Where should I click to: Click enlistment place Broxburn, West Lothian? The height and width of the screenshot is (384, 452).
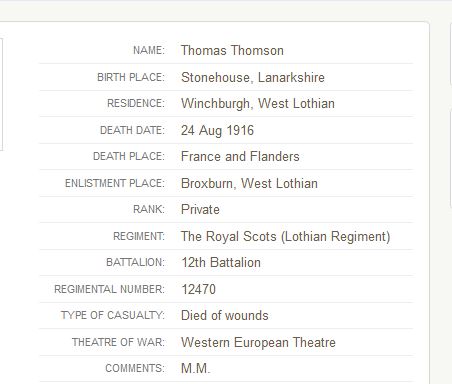coord(249,183)
